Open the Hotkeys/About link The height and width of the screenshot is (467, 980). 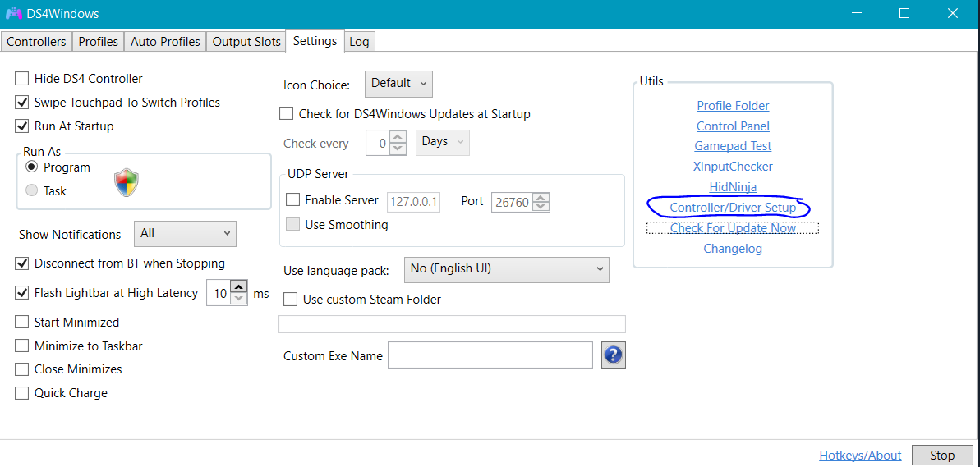point(860,455)
